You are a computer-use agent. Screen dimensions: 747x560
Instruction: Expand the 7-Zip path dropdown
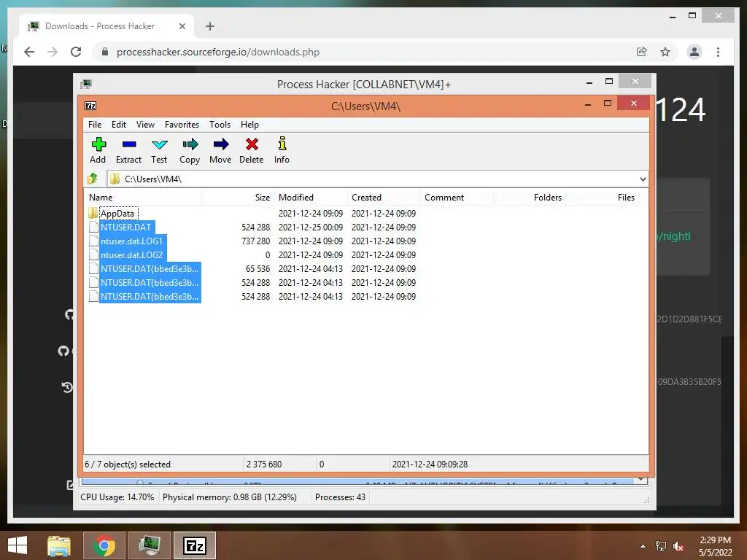coord(643,179)
